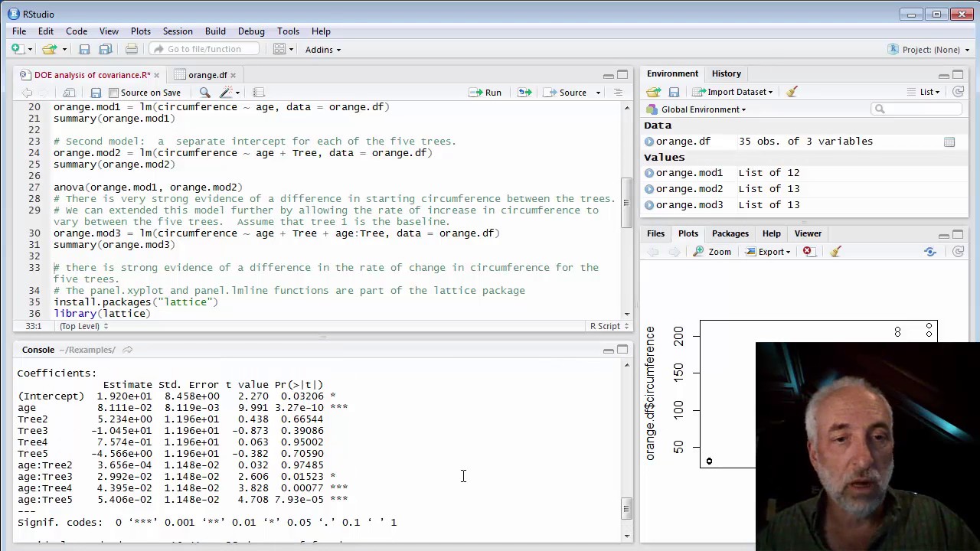Click the Print document icon
Viewport: 980px width, 551px height.
(x=132, y=49)
